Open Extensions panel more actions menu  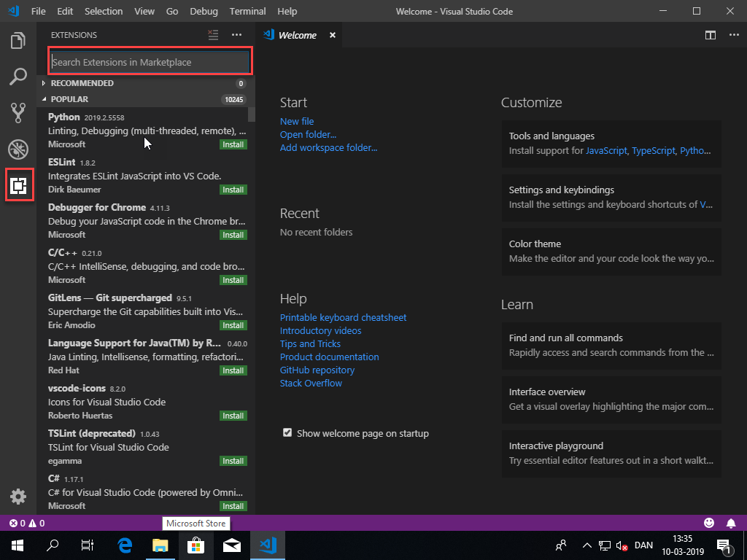tap(237, 35)
